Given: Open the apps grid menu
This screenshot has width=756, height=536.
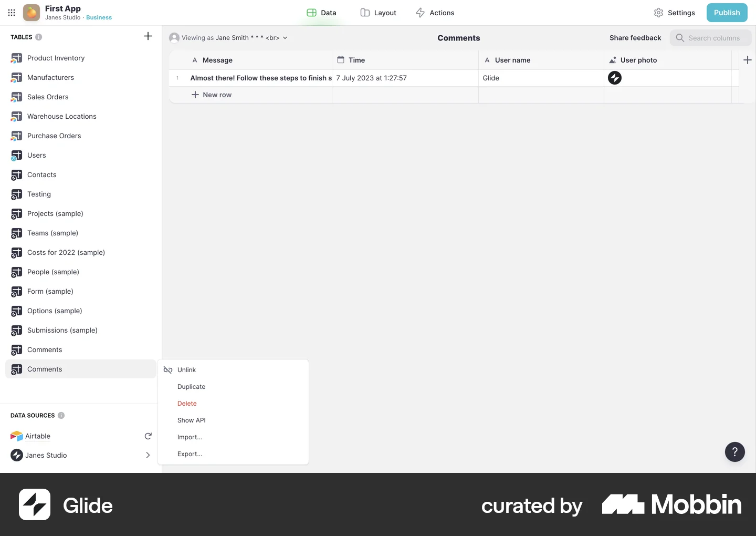Looking at the screenshot, I should click(12, 13).
